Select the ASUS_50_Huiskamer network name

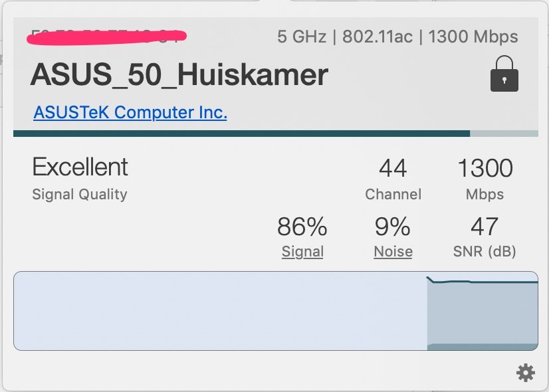[x=179, y=74]
